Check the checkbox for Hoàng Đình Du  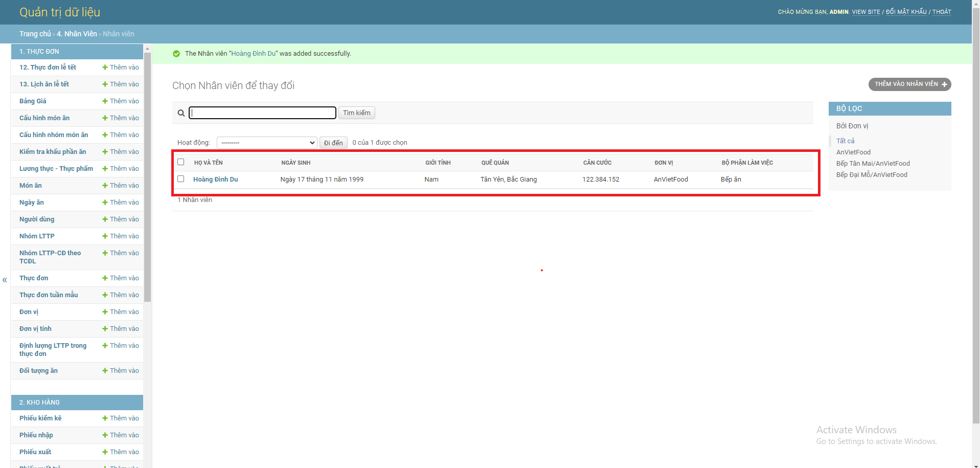pos(180,179)
